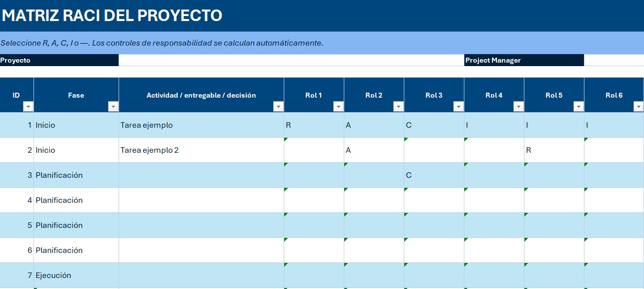This screenshot has width=644, height=289.
Task: Select the ID cell with value 4
Action: [17, 200]
